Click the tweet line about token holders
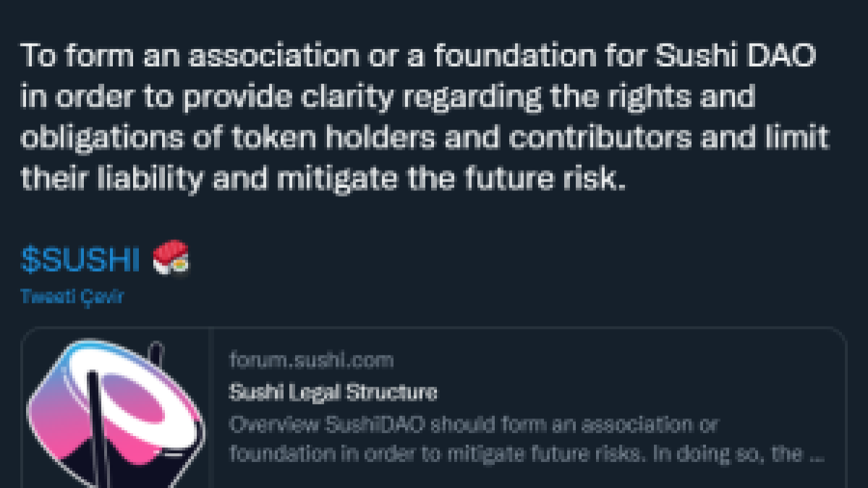Image resolution: width=868 pixels, height=488 pixels. click(x=425, y=137)
